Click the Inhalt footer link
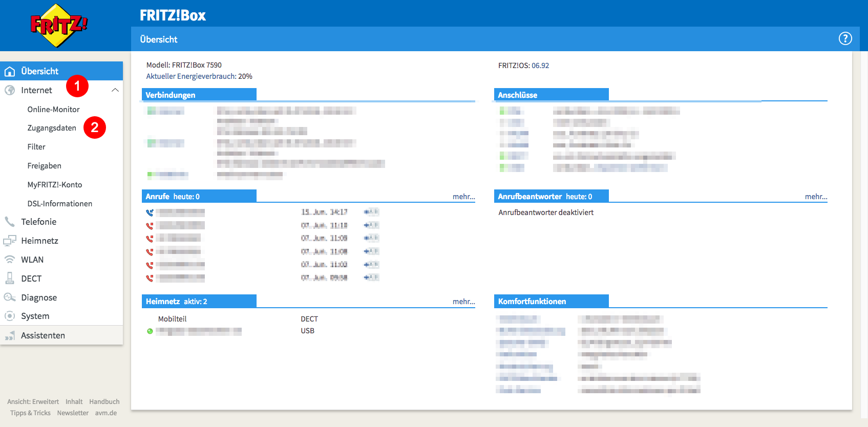Screen dimensions: 868x427 pos(74,402)
